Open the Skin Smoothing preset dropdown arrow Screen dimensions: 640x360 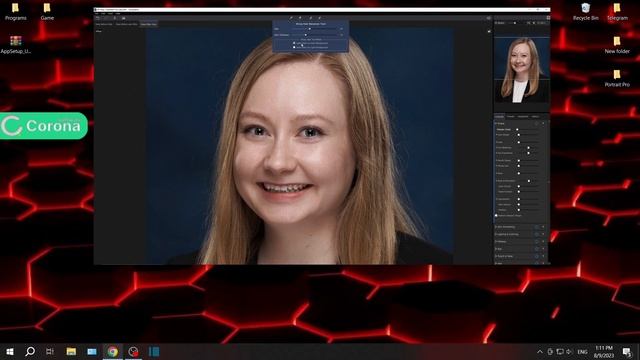543,227
